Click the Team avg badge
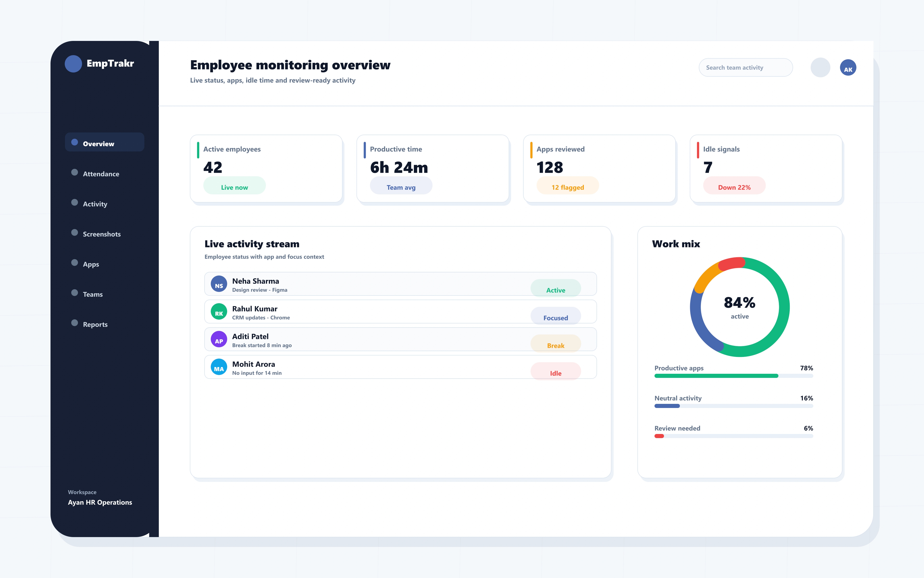924x578 pixels. [401, 186]
